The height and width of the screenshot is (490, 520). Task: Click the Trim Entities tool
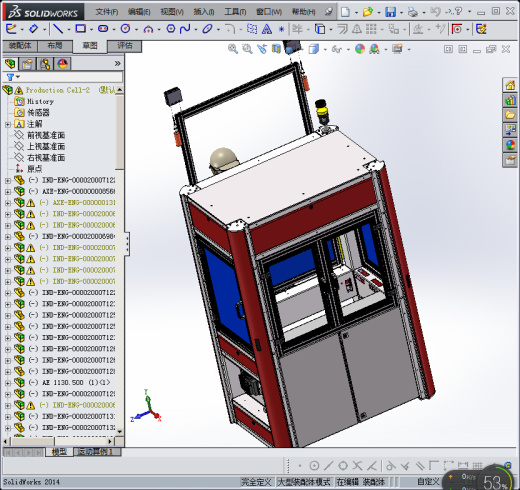point(297,29)
